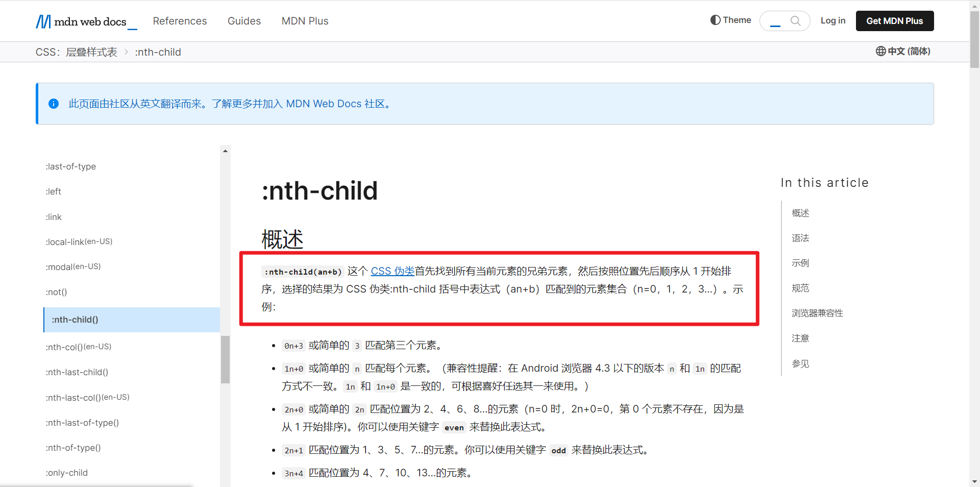Toggle the Theme switch
The width and height of the screenshot is (980, 487).
[x=730, y=20]
